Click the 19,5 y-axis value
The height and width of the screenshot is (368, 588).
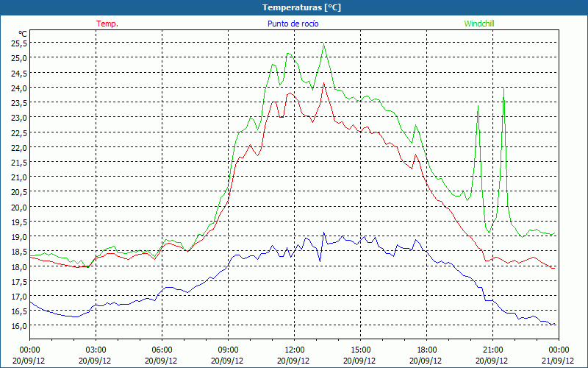tap(19, 222)
